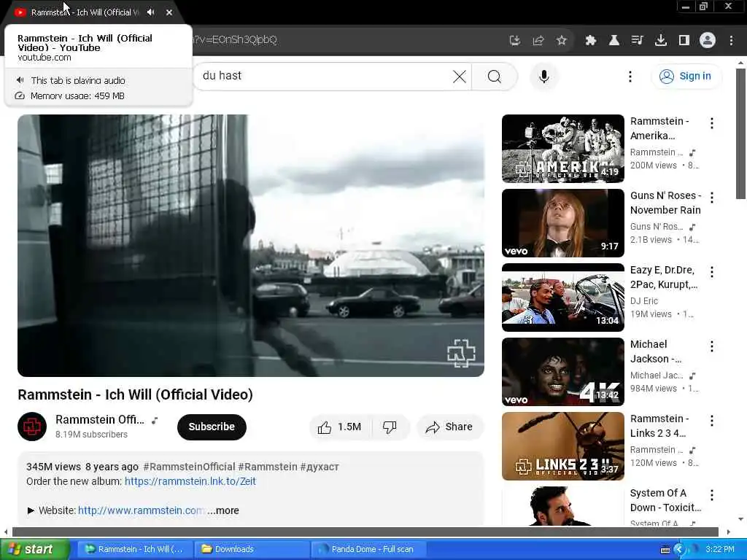This screenshot has width=747, height=560.
Task: Click the keyboard icon in system tray
Action: tap(665, 550)
